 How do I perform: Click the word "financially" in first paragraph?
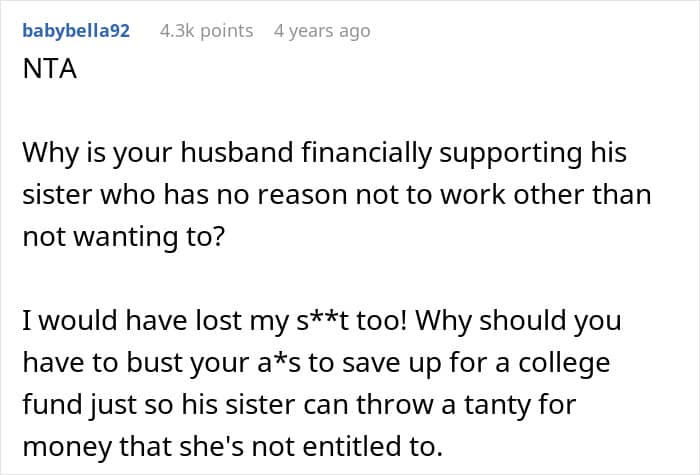coord(367,153)
